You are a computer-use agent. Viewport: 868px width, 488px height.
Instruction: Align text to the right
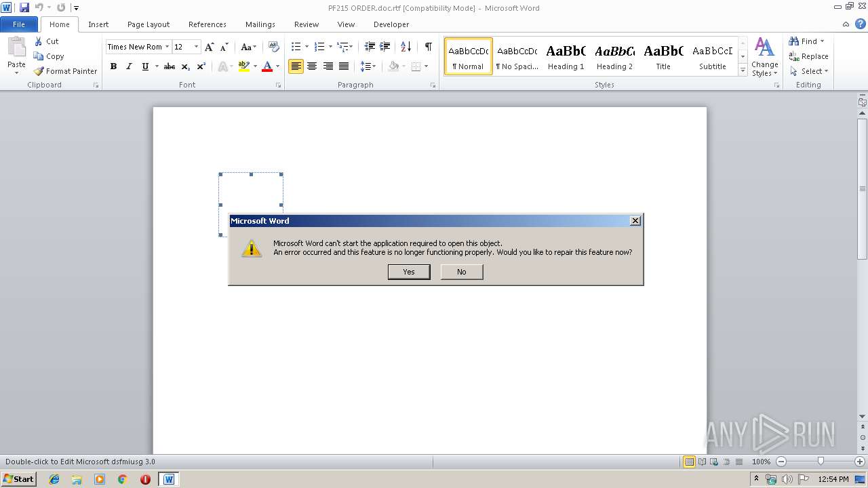click(328, 66)
